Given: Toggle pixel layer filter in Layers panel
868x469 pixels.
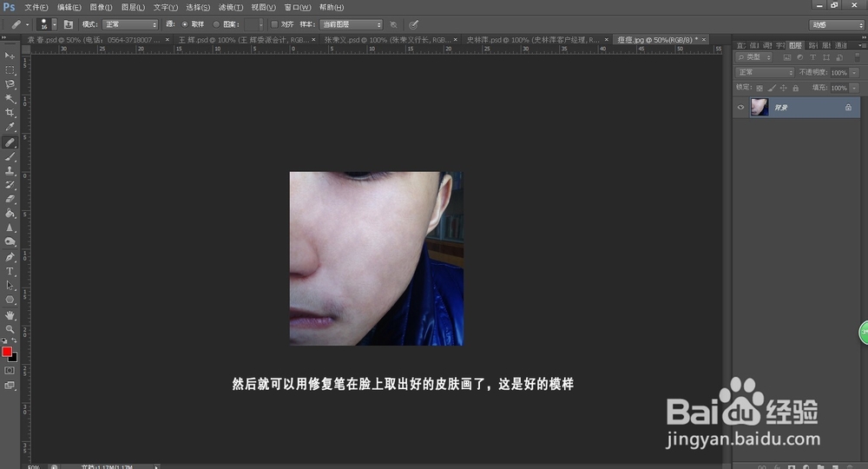Looking at the screenshot, I should [x=787, y=57].
